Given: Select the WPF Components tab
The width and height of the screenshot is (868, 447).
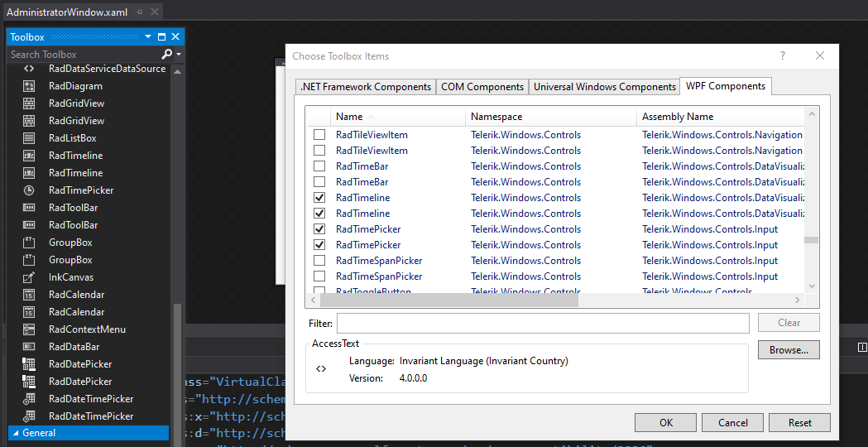Looking at the screenshot, I should click(726, 86).
